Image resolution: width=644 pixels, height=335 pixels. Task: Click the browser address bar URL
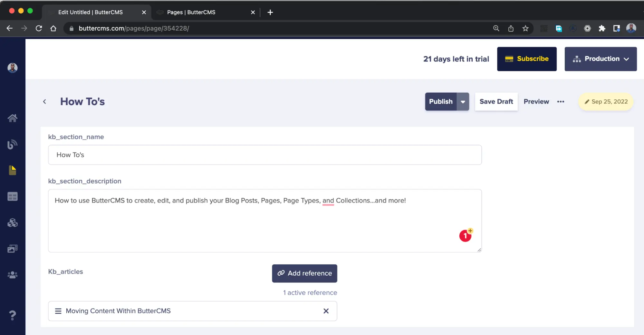tap(134, 28)
